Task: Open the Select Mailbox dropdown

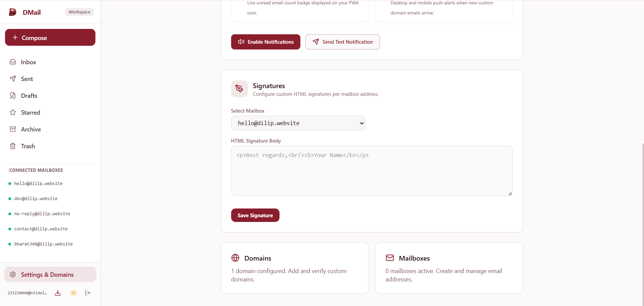Action: (298, 123)
